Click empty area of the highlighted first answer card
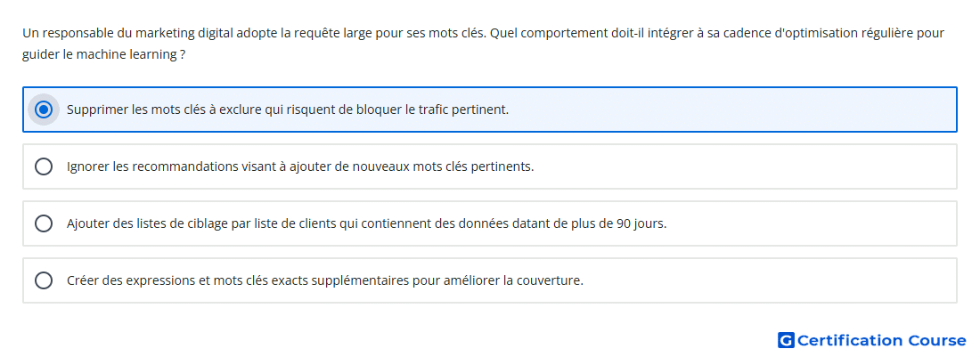Image resolution: width=980 pixels, height=357 pixels. click(x=731, y=110)
